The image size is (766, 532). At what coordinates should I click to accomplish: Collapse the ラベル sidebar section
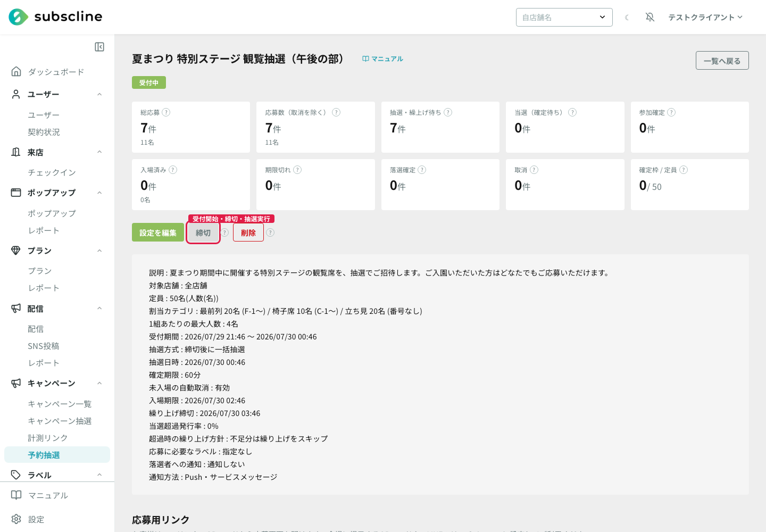click(x=99, y=475)
